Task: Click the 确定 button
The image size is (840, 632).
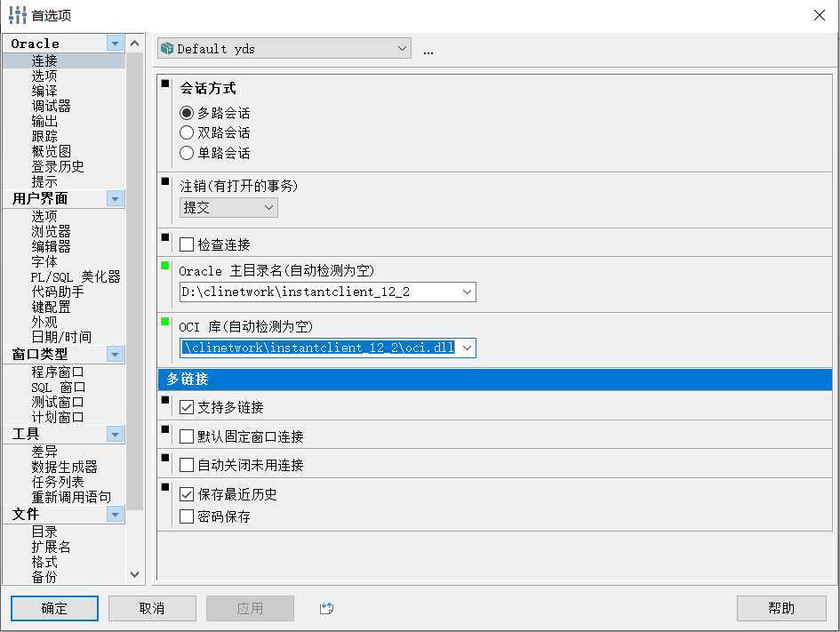Action: click(x=54, y=608)
